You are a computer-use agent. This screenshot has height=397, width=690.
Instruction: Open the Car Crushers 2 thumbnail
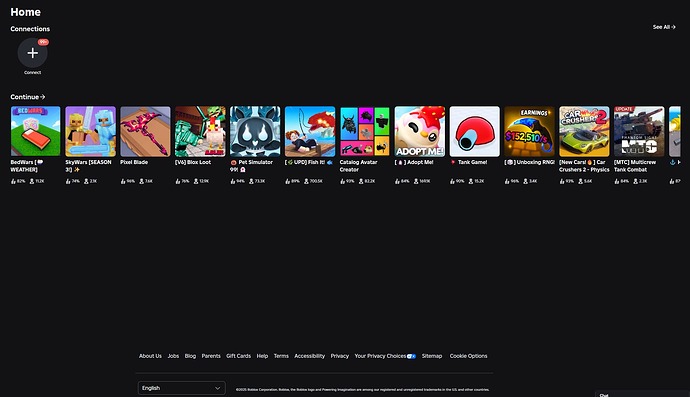584,131
